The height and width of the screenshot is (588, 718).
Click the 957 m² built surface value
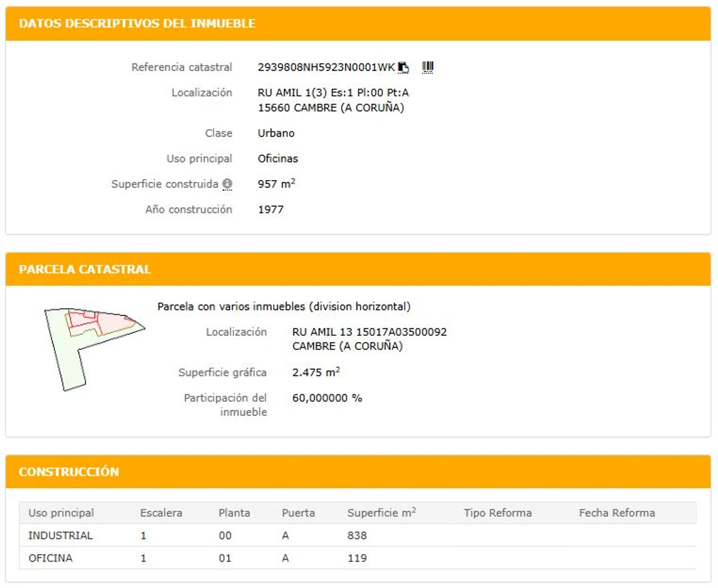(276, 184)
